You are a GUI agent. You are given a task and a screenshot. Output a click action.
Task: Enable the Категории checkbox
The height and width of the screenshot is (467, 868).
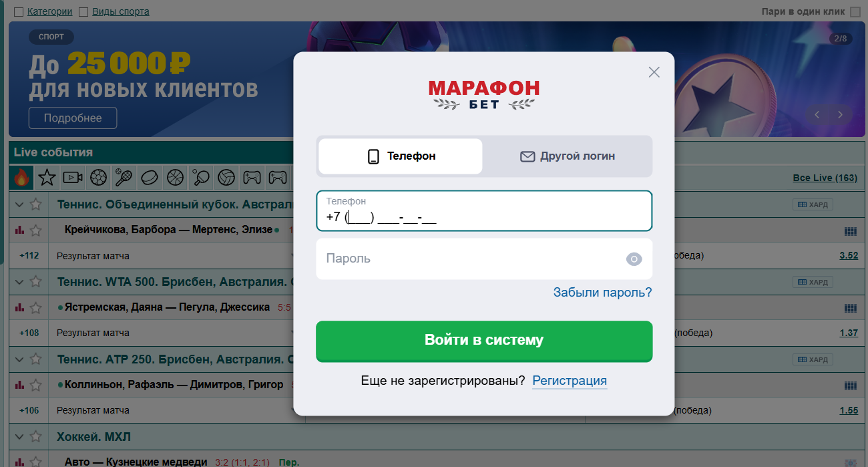click(x=17, y=11)
